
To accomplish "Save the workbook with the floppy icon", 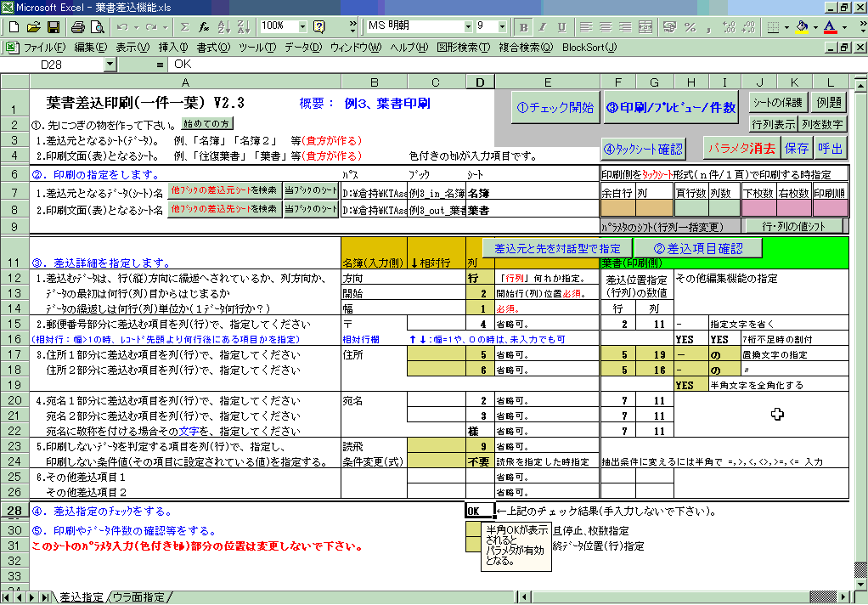I will [54, 26].
